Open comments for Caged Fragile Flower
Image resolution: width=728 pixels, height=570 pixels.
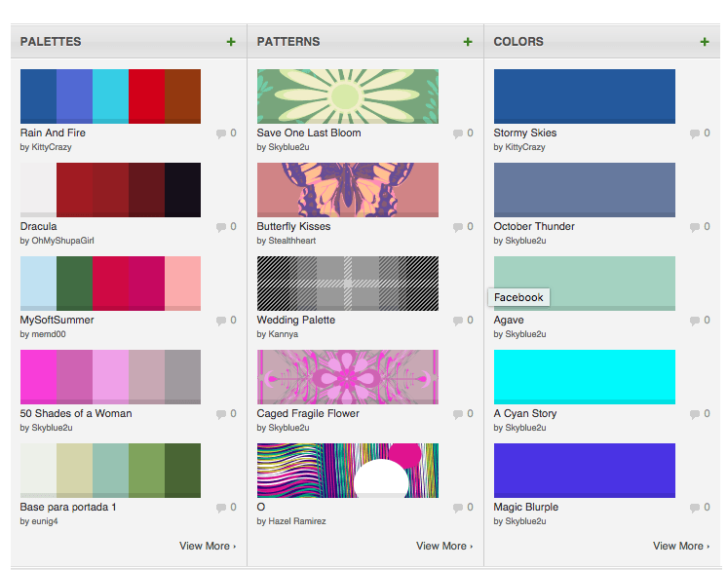click(x=463, y=413)
